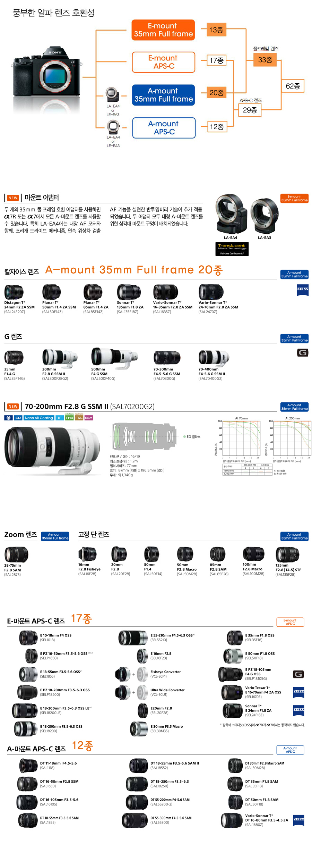
Task: Click the FRL feature badge
Action: [x=79, y=418]
